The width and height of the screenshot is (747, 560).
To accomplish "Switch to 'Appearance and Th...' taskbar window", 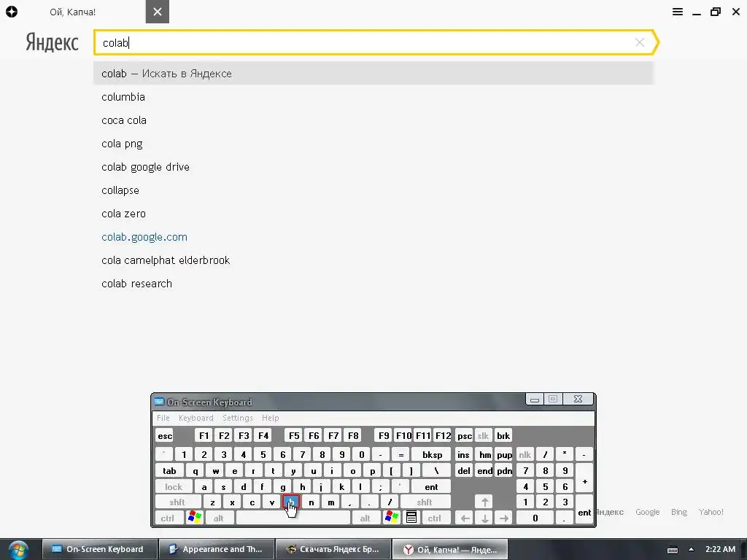I will pos(216,549).
